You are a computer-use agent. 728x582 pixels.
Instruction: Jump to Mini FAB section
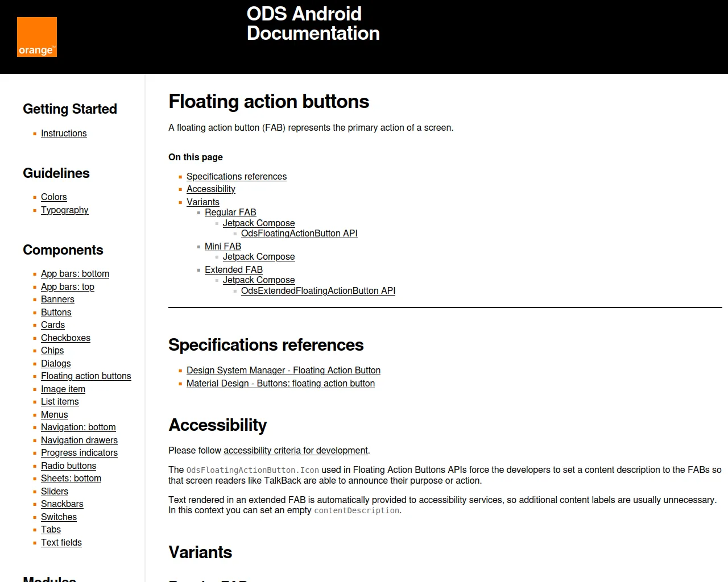coord(222,247)
